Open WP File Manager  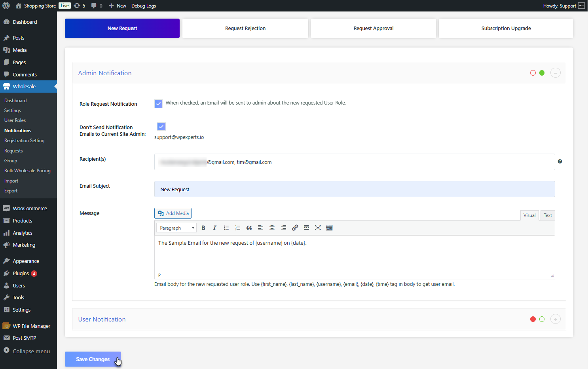(x=28, y=326)
